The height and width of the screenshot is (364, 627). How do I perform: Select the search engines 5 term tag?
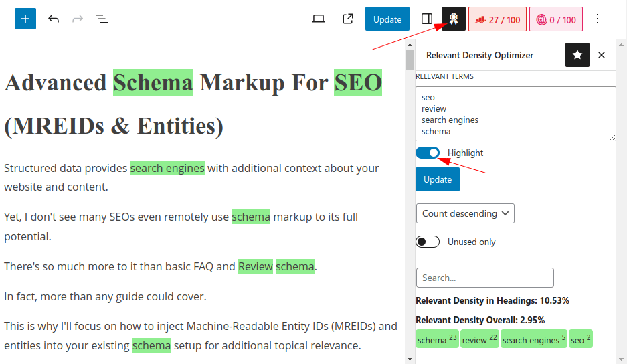[x=534, y=339]
